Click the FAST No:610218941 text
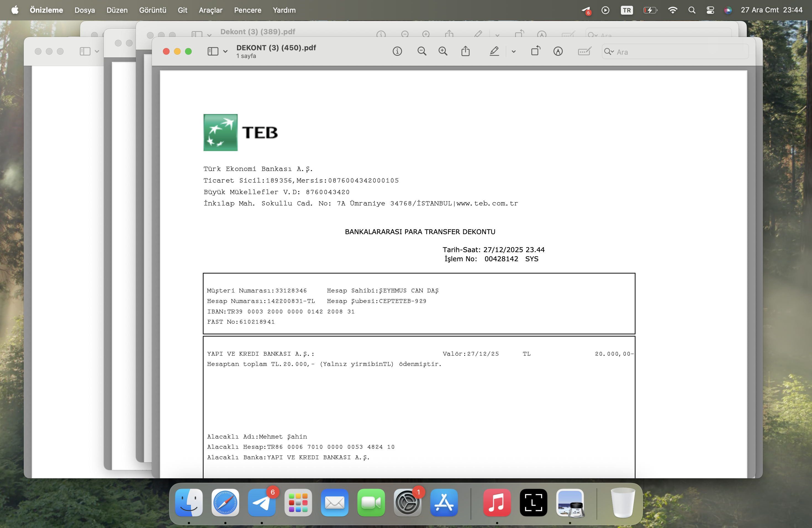The height and width of the screenshot is (528, 812). tap(241, 322)
